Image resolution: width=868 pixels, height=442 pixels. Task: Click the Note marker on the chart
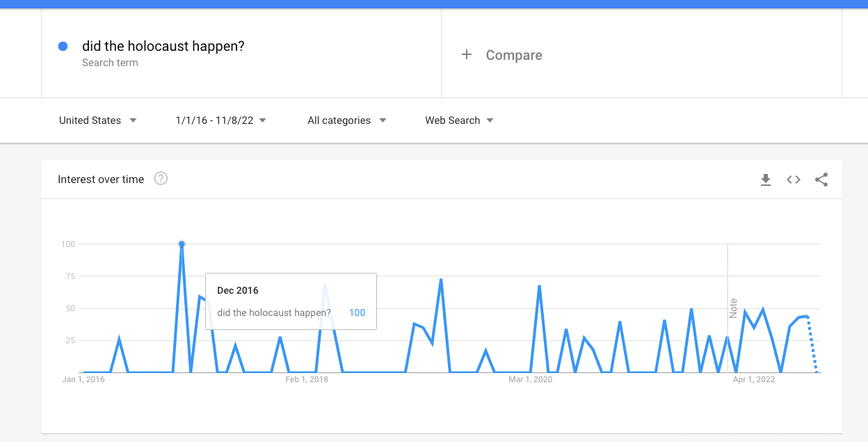(x=733, y=308)
